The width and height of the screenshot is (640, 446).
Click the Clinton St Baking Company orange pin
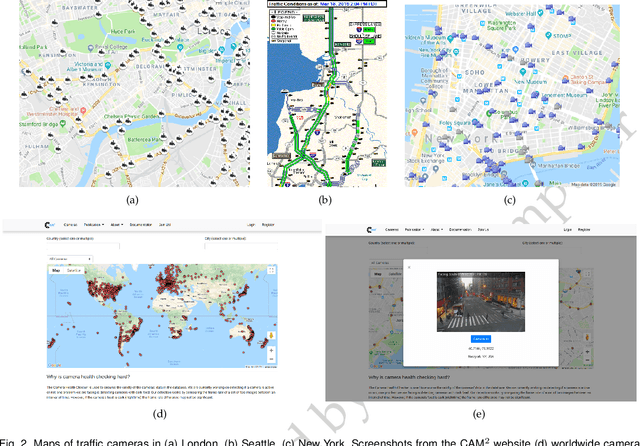coord(566,78)
